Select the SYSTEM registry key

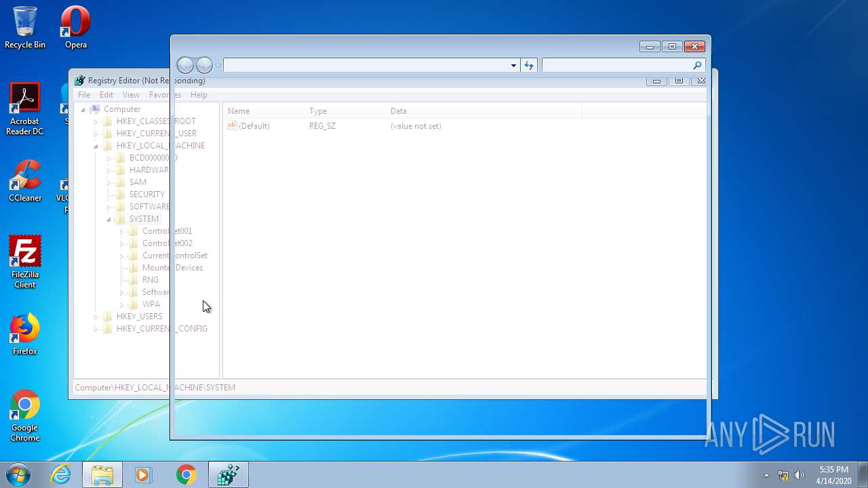[144, 219]
